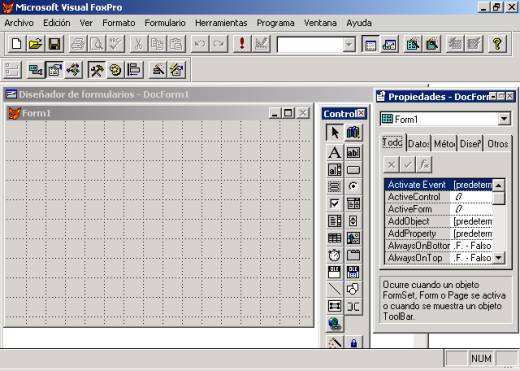Select the Text Box control tool

coord(353,153)
